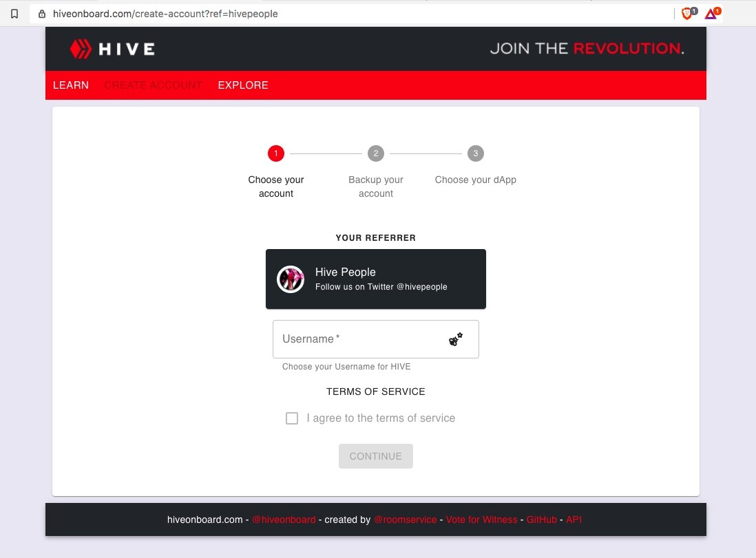Click the padlock site security icon

(42, 14)
